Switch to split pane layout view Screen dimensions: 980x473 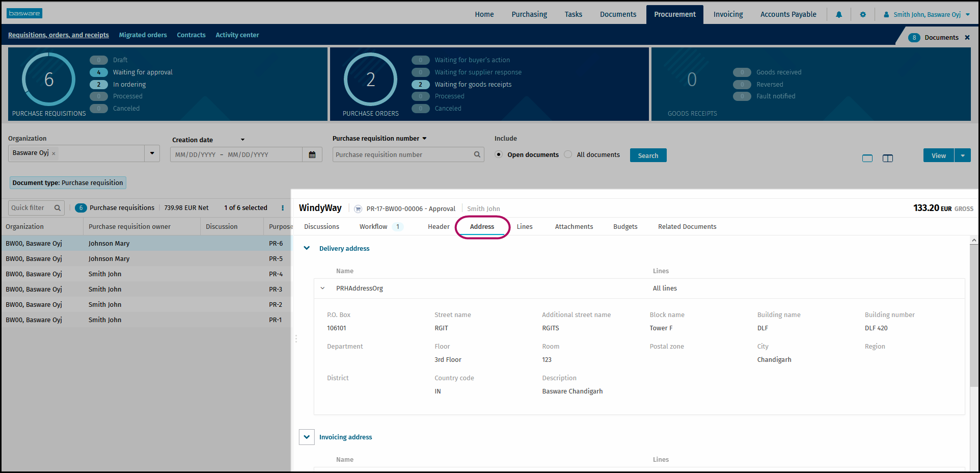pos(888,158)
